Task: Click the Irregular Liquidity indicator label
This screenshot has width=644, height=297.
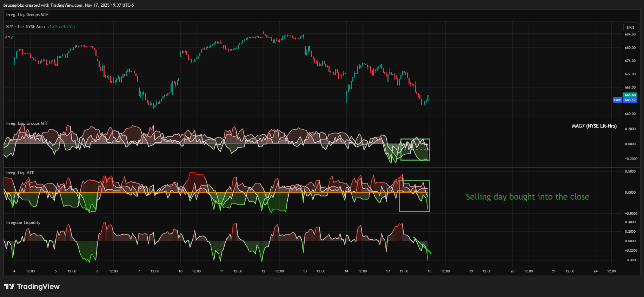Action: pos(23,222)
